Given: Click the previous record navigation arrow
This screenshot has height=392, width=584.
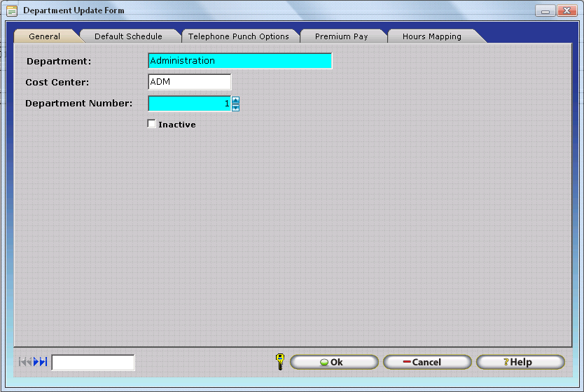Looking at the screenshot, I should 29,362.
